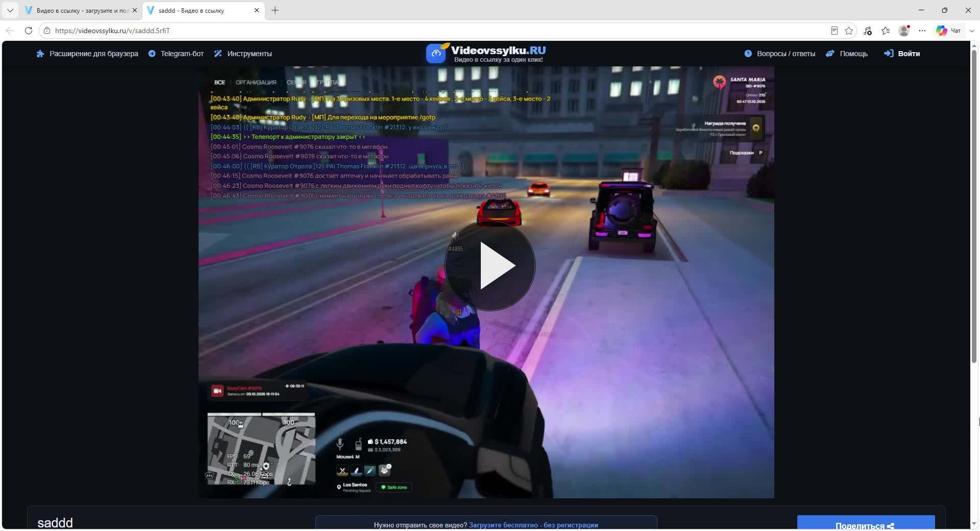Click the Telegram paper-plane icon

point(152,54)
